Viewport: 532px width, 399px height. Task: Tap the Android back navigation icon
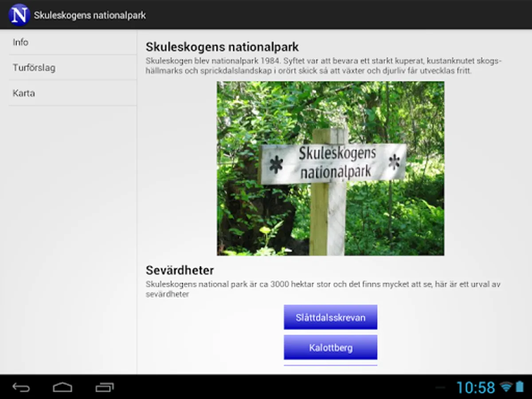coord(21,387)
